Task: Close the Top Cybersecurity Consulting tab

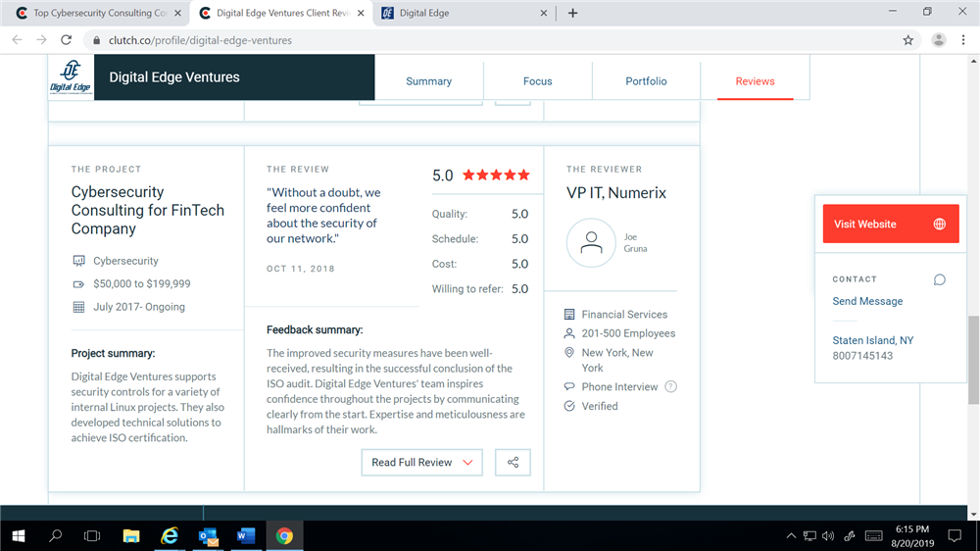Action: tap(177, 13)
